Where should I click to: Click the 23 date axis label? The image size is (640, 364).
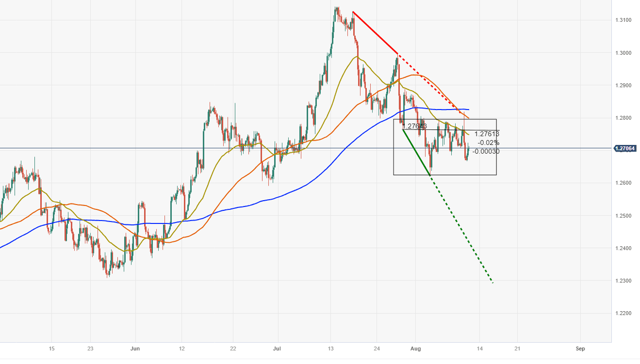click(x=90, y=348)
